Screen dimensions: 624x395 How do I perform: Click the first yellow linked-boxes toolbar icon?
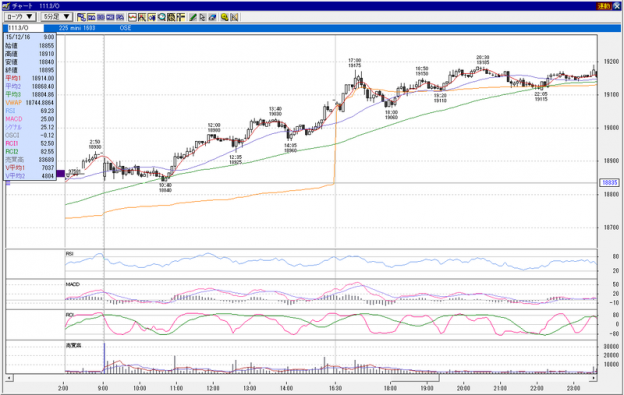click(x=82, y=17)
